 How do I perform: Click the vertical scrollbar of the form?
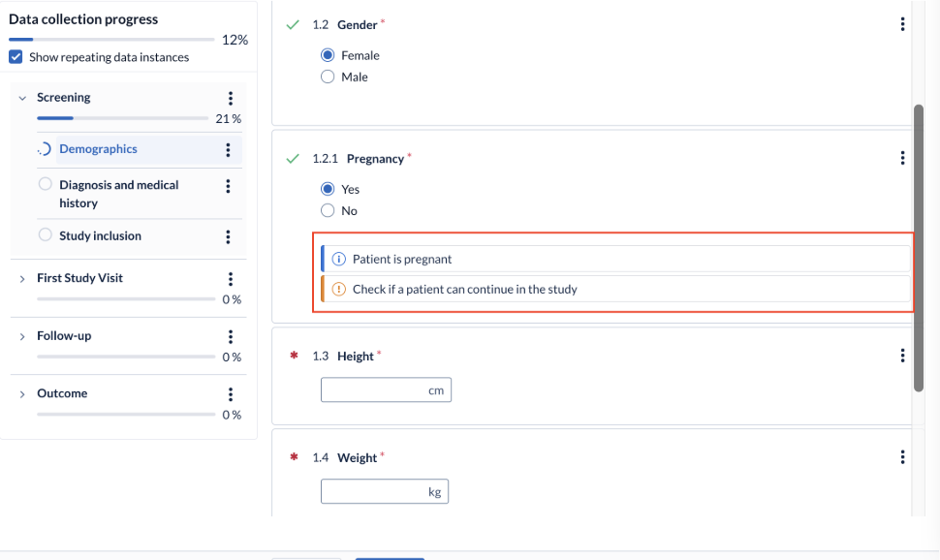[919, 248]
